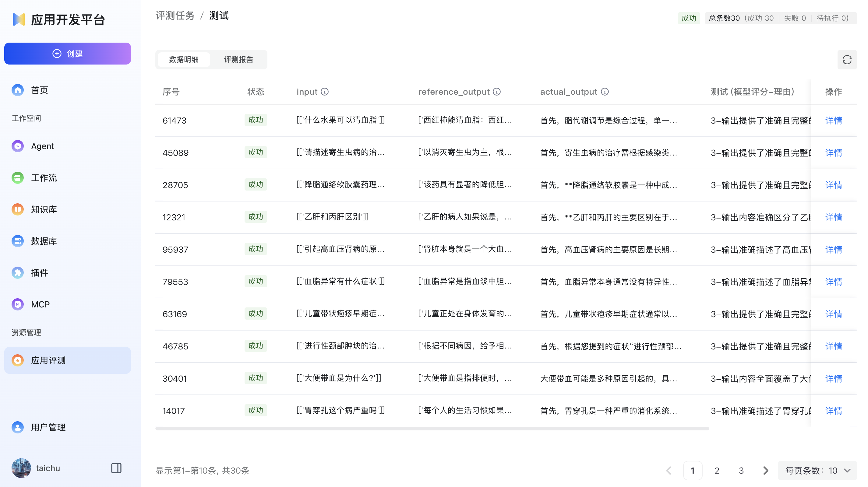The image size is (868, 487).
Task: Open the 工作流 workflow icon
Action: pos(17,177)
